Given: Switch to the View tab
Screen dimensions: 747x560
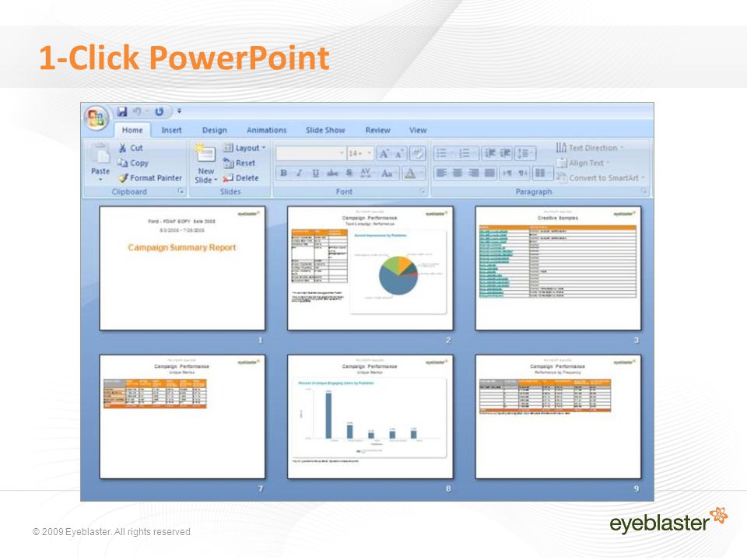Looking at the screenshot, I should point(418,130).
